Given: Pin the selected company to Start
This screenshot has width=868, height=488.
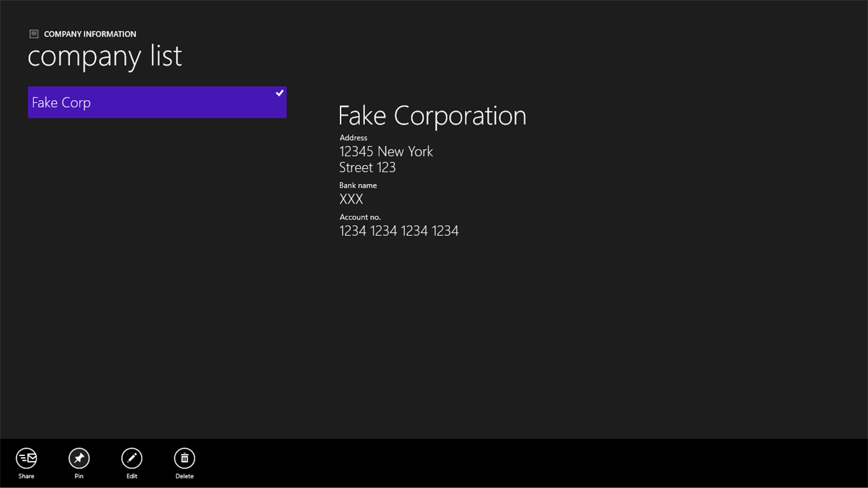Looking at the screenshot, I should pyautogui.click(x=79, y=458).
